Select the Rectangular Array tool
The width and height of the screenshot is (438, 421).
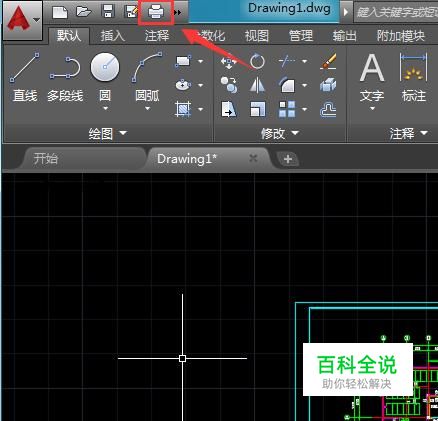point(287,109)
